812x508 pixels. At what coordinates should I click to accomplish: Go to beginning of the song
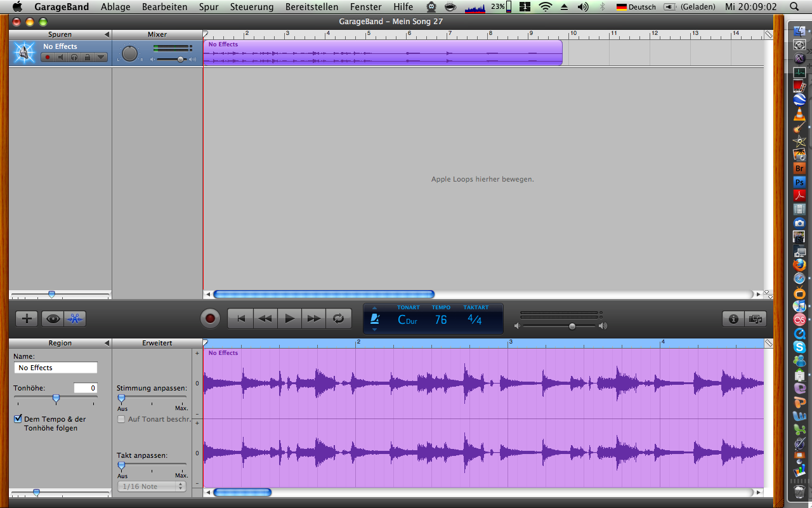[x=241, y=318]
